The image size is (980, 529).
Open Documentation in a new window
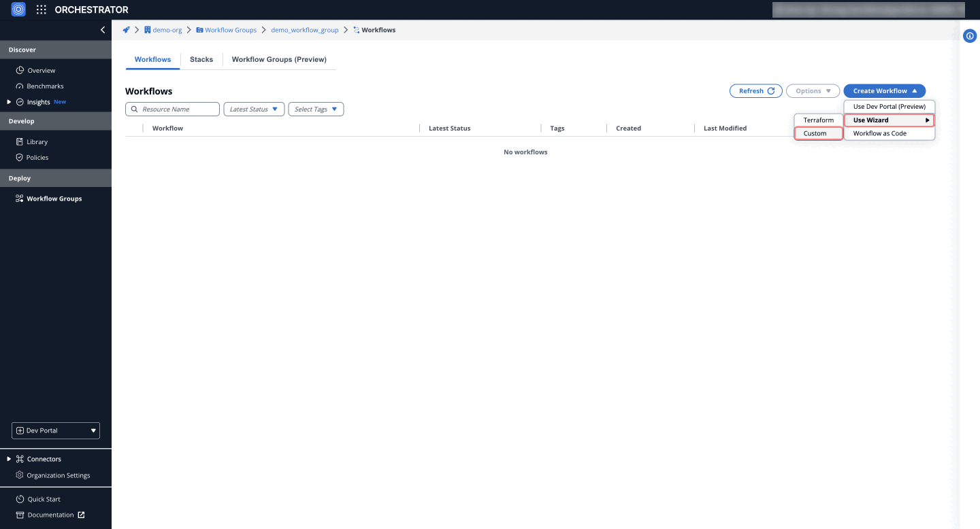coord(49,515)
